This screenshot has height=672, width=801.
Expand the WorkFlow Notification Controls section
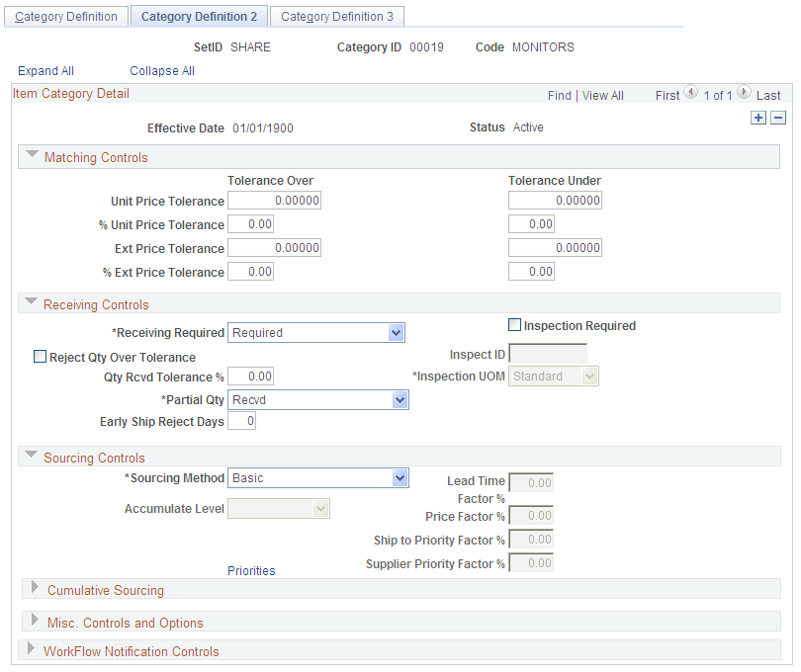coord(30,650)
